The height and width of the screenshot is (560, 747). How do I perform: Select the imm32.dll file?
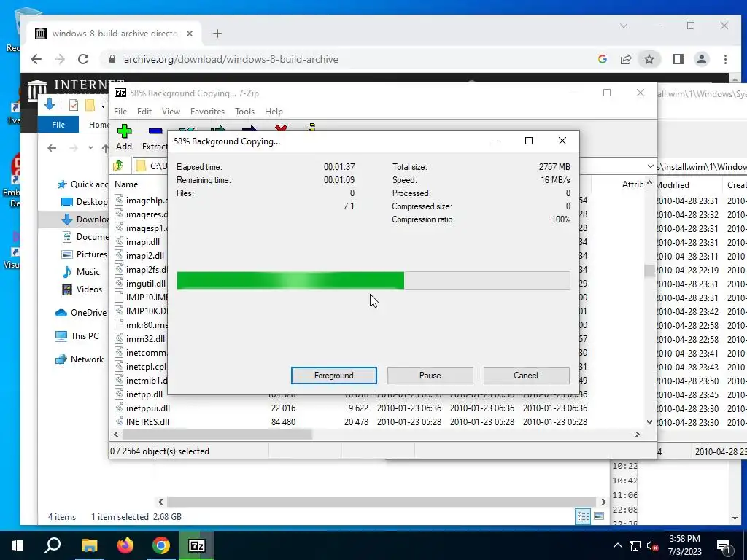tap(140, 339)
